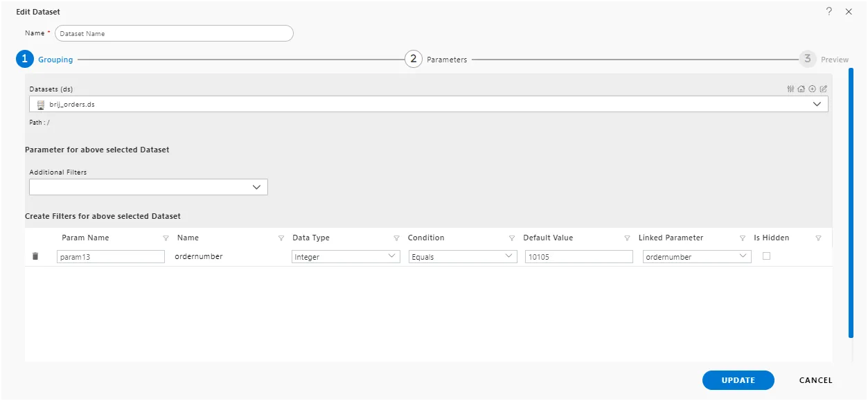Open the help question mark icon
This screenshot has height=401, width=868.
tap(829, 12)
